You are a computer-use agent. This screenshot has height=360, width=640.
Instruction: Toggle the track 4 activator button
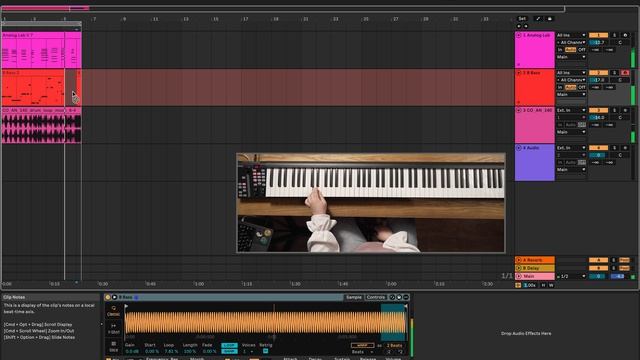(598, 148)
